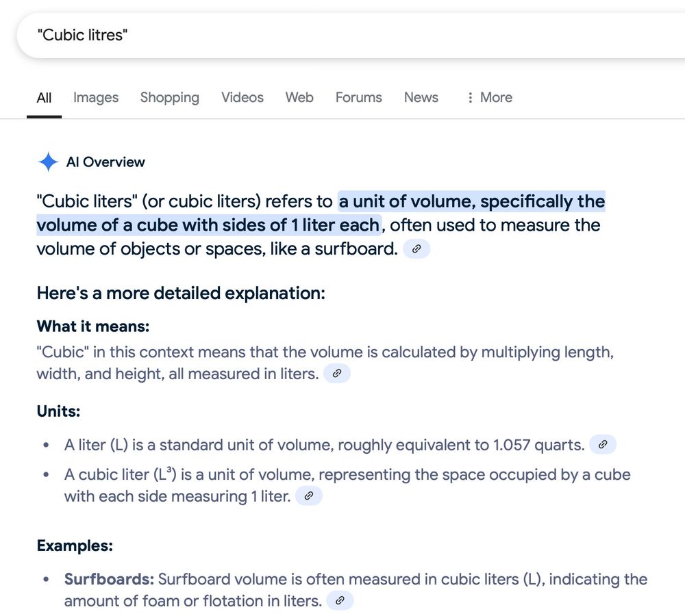Open source link after 'measured in liters.'

pos(337,373)
